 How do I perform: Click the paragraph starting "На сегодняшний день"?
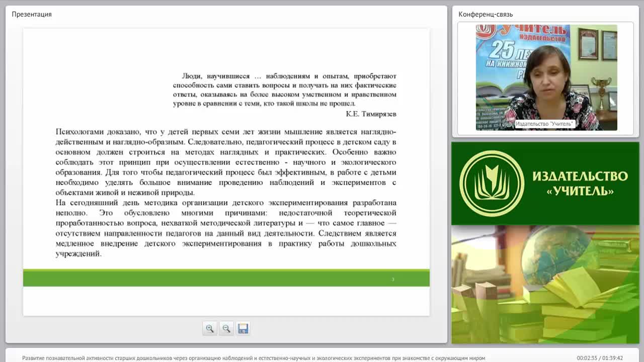click(226, 228)
